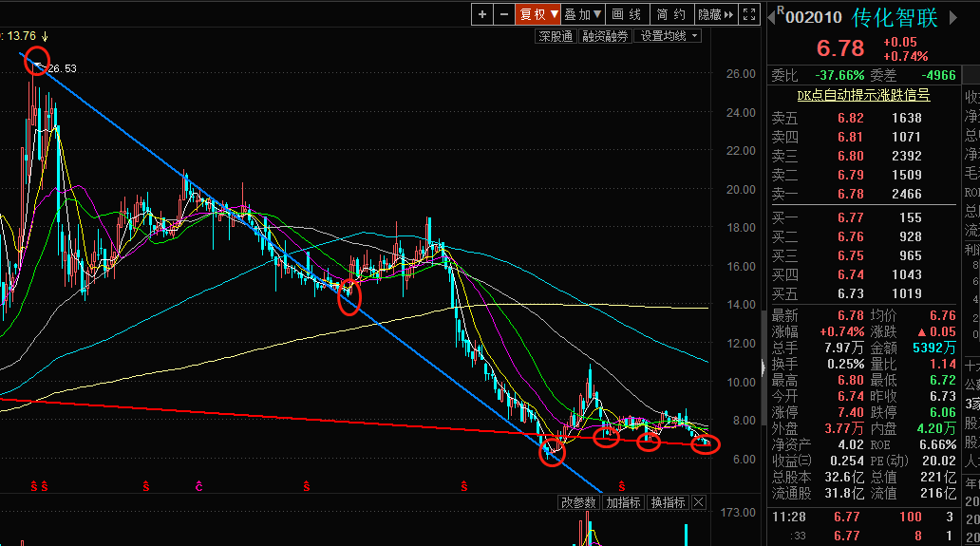Click the panel splitter collapse handle

coord(763,367)
